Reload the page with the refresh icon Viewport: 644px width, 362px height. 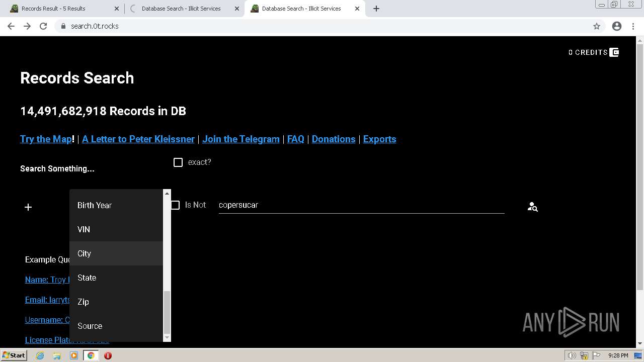click(x=43, y=26)
